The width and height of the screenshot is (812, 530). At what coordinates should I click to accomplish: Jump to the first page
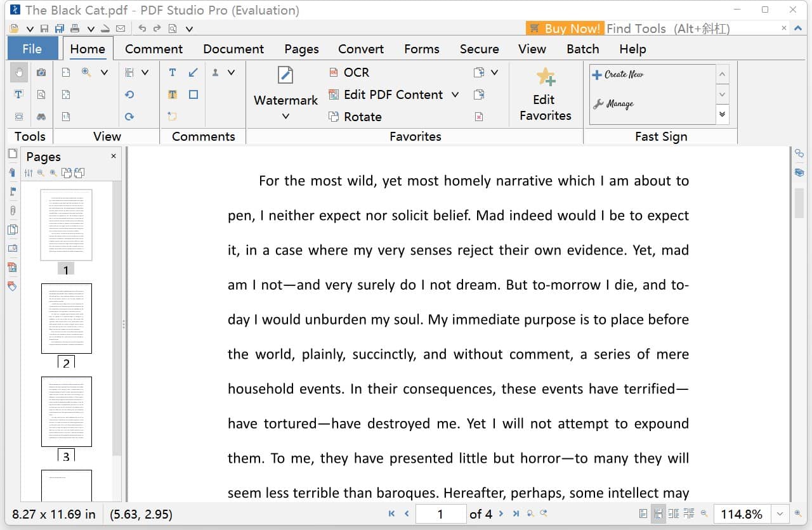tap(391, 514)
